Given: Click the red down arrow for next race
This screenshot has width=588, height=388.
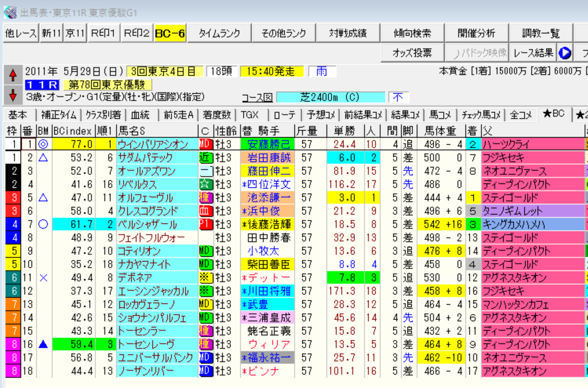Looking at the screenshot, I should click(x=13, y=95).
